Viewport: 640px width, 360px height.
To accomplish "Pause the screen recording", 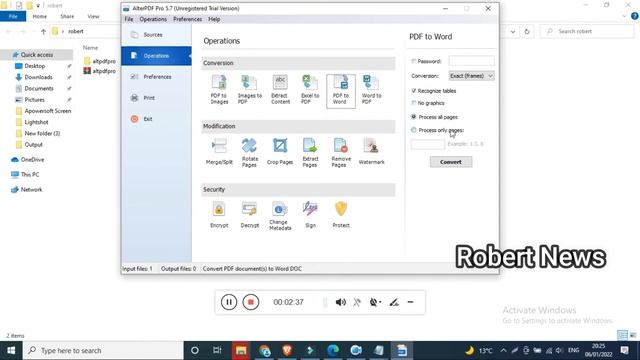I will (x=229, y=302).
